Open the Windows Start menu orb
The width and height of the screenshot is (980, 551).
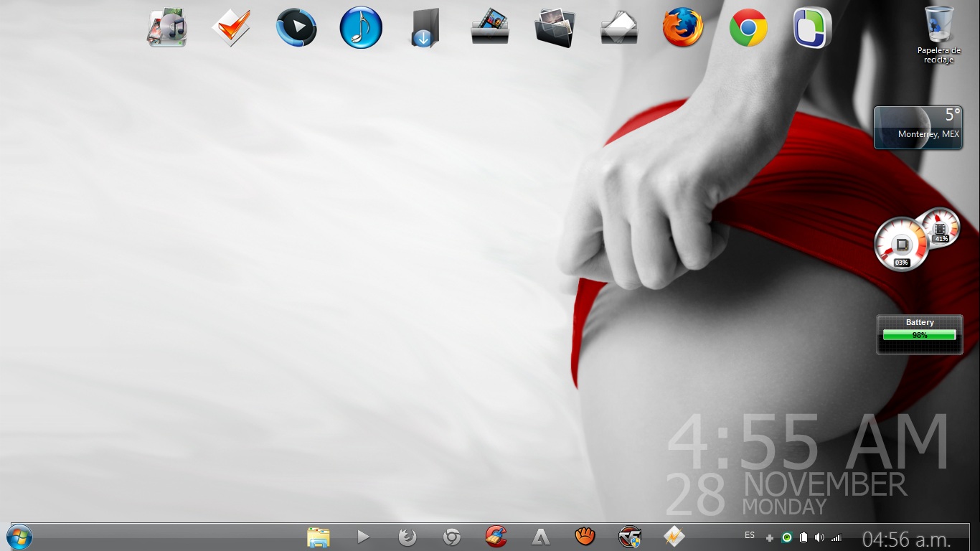point(19,537)
